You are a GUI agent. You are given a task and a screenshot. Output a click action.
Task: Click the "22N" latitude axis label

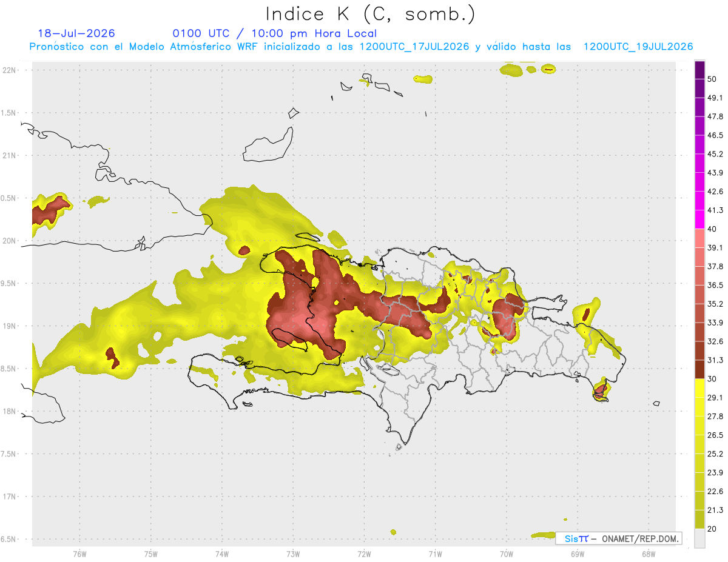[x=10, y=70]
